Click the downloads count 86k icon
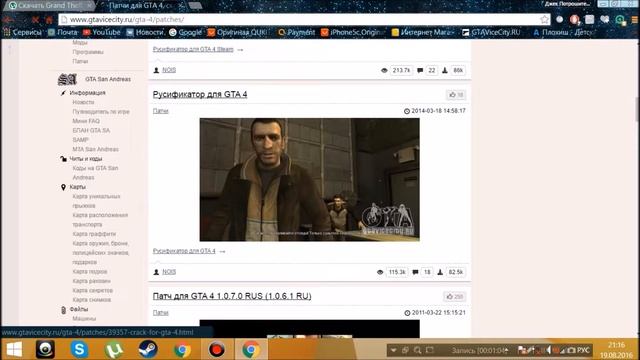The image size is (640, 360). point(445,70)
